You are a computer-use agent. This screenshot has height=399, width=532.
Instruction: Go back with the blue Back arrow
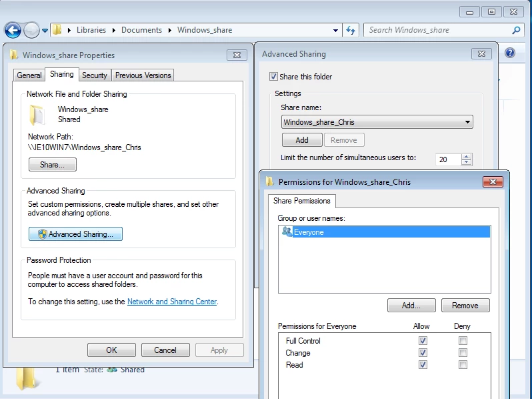click(x=13, y=30)
